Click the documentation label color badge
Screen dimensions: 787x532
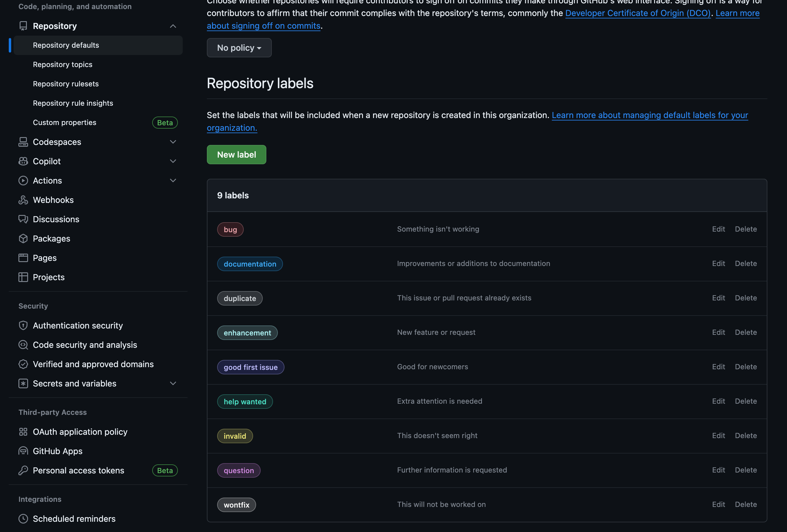(249, 264)
